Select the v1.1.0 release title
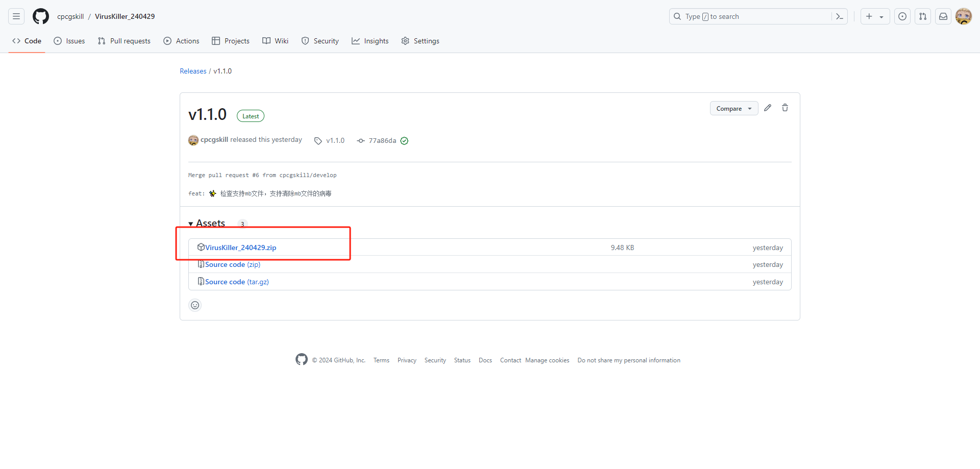Viewport: 980px width, 469px height. coord(207,114)
